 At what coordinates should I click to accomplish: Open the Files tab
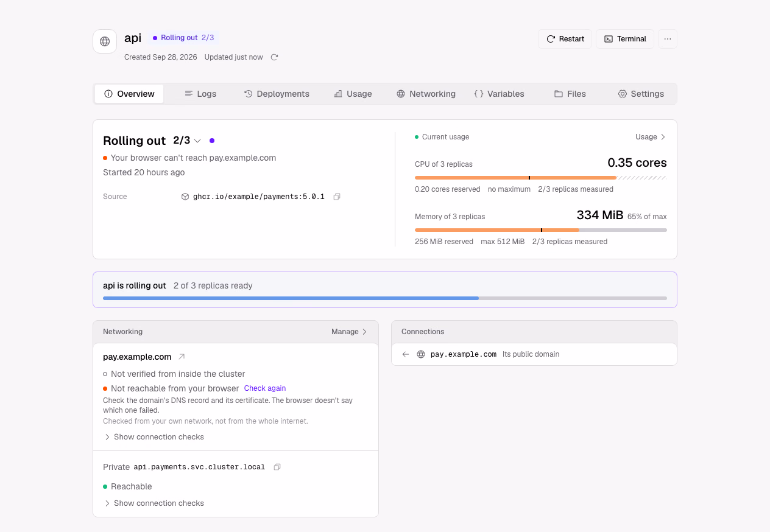(x=570, y=94)
